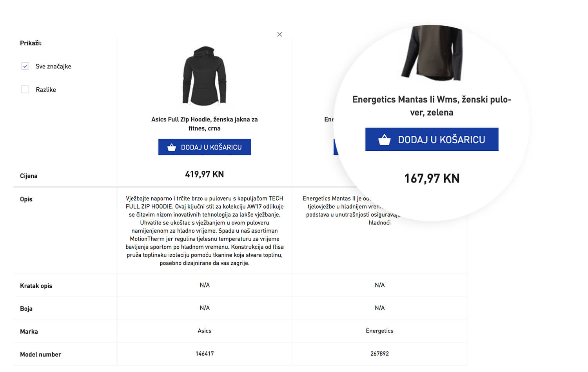The image size is (588, 372).
Task: Click the "Energetics" brand value in Marka row
Action: 379,331
